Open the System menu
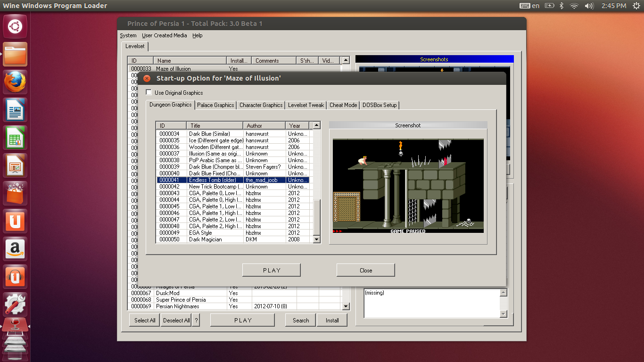644x362 pixels. click(128, 35)
